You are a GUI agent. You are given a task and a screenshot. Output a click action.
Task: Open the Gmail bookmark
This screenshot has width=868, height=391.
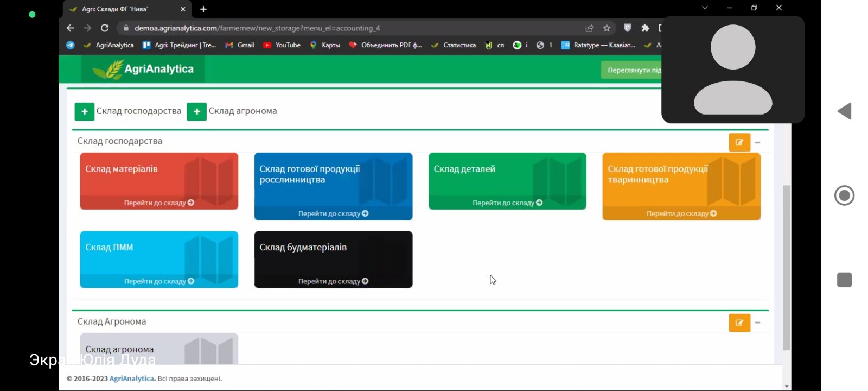240,45
